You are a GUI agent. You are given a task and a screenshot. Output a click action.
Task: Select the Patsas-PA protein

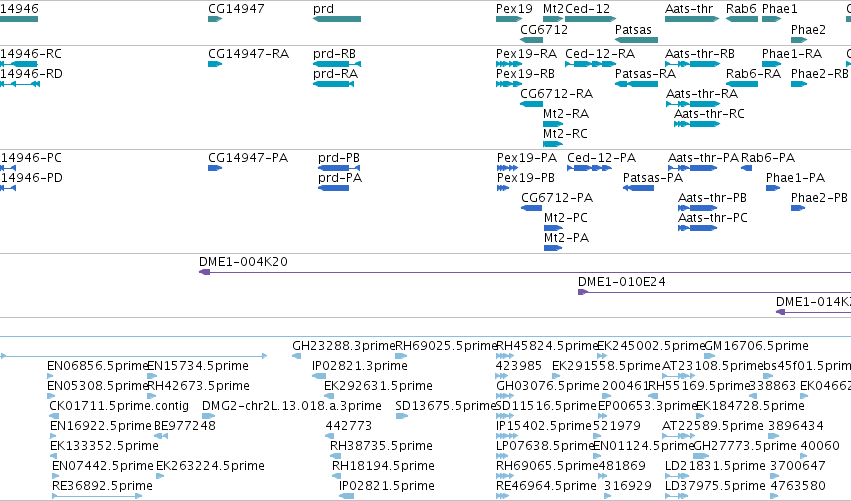pyautogui.click(x=638, y=188)
